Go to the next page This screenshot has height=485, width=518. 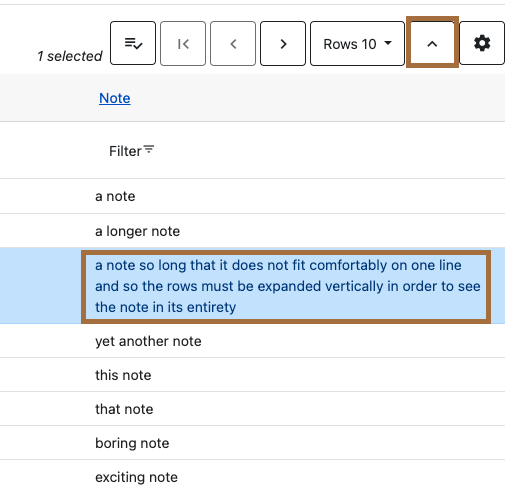[283, 43]
